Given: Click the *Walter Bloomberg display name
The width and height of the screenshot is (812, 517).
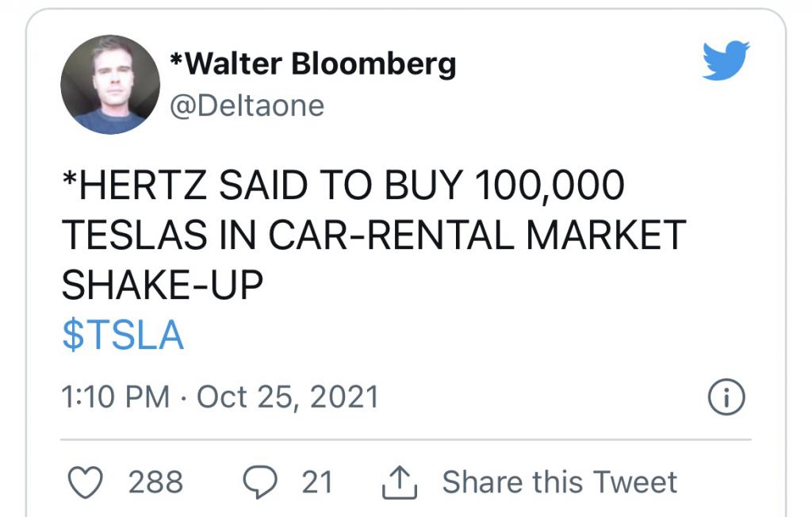Looking at the screenshot, I should (313, 65).
